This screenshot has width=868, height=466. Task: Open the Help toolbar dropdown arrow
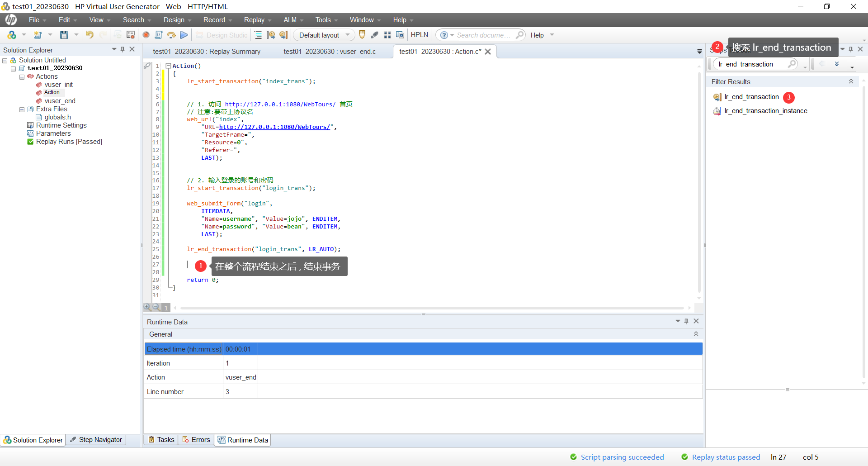(552, 35)
